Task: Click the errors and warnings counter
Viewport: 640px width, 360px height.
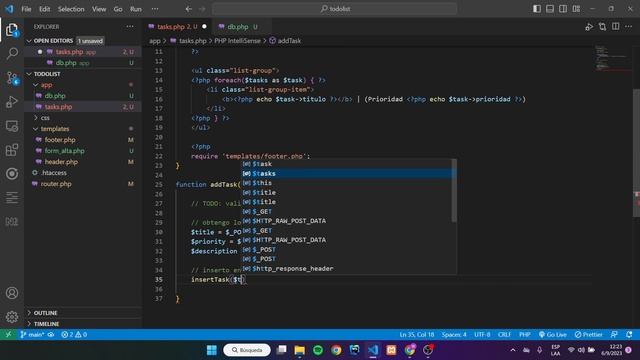Action: click(x=74, y=334)
